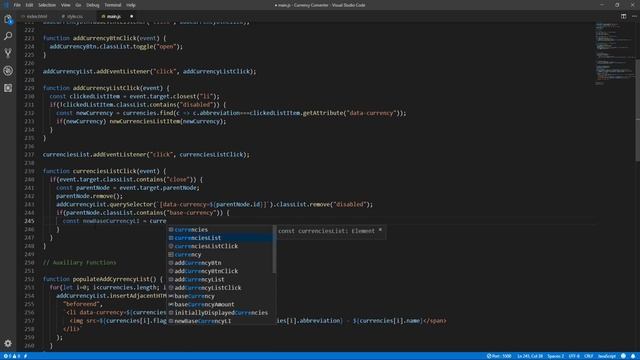Choose 'baseCurrency' autocomplete suggestion
The height and width of the screenshot is (360, 640).
pos(220,296)
